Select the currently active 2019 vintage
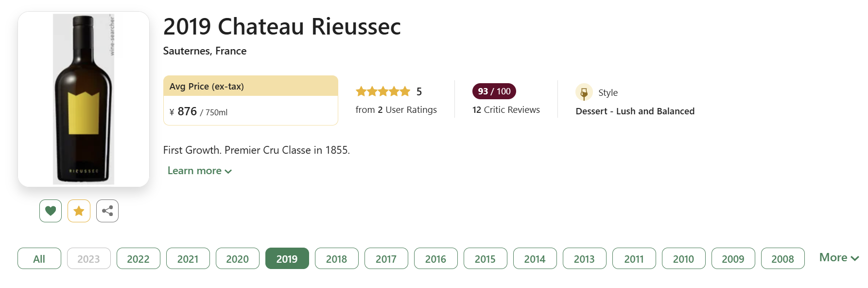This screenshot has height=288, width=868. (x=287, y=258)
